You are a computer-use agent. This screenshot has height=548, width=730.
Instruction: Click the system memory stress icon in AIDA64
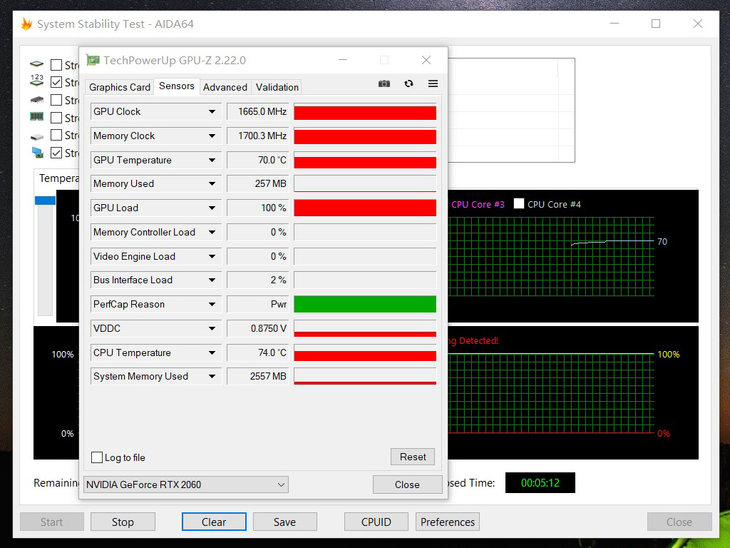(37, 117)
